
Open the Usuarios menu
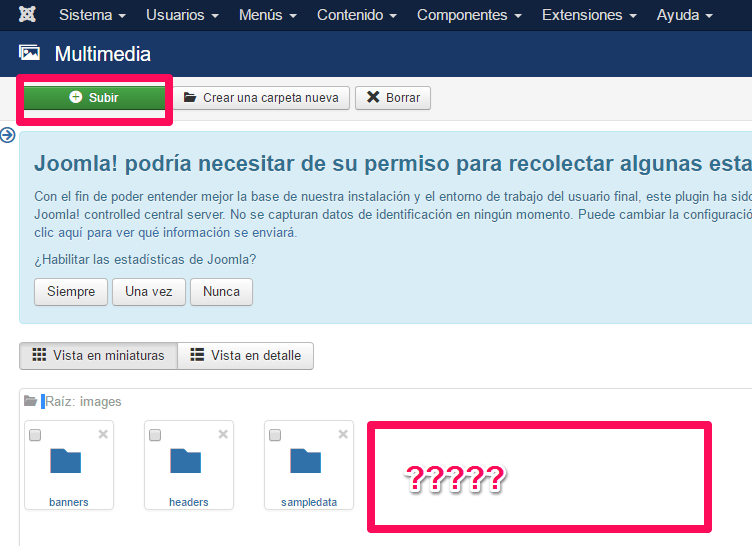(182, 15)
